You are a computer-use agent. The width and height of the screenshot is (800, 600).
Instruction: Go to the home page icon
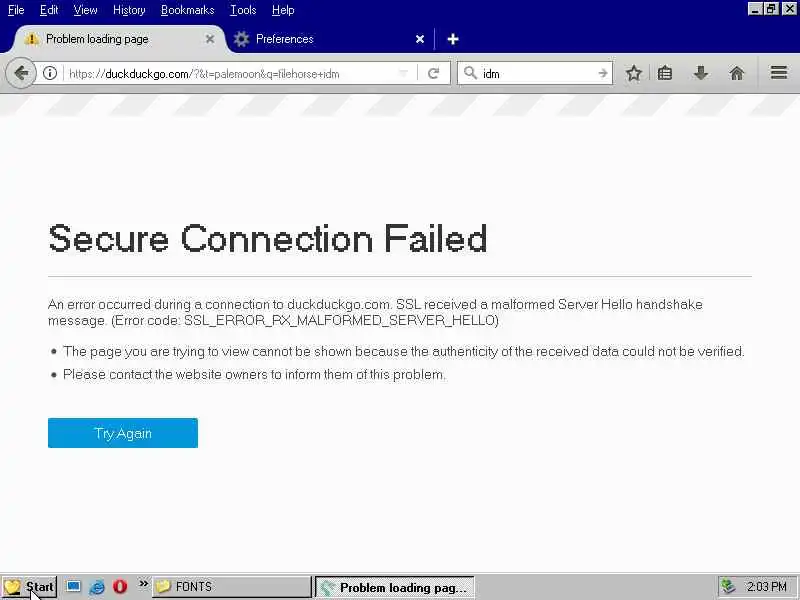coord(737,73)
